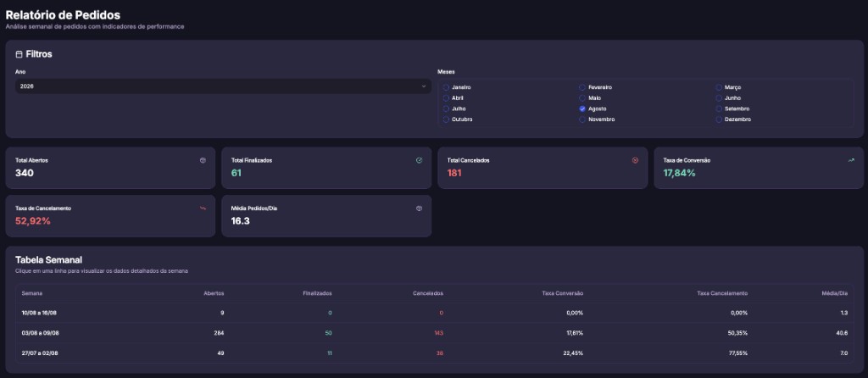Check the Abril month checkbox
The width and height of the screenshot is (868, 378).
pos(446,98)
